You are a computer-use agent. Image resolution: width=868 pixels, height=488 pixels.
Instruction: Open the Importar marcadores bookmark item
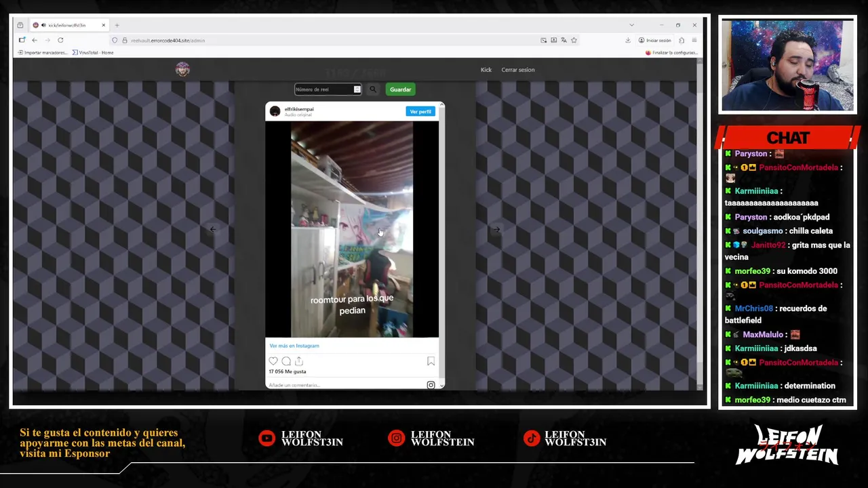(x=42, y=52)
